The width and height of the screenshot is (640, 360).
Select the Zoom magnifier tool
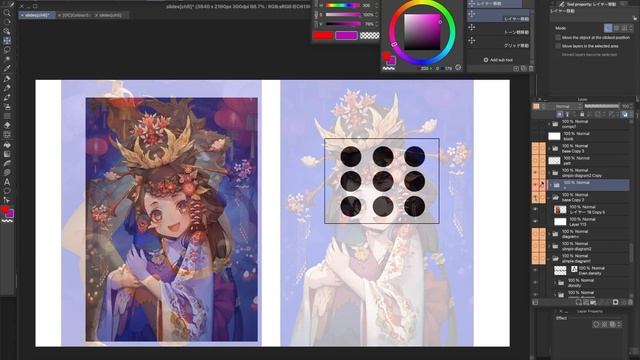[x=7, y=13]
